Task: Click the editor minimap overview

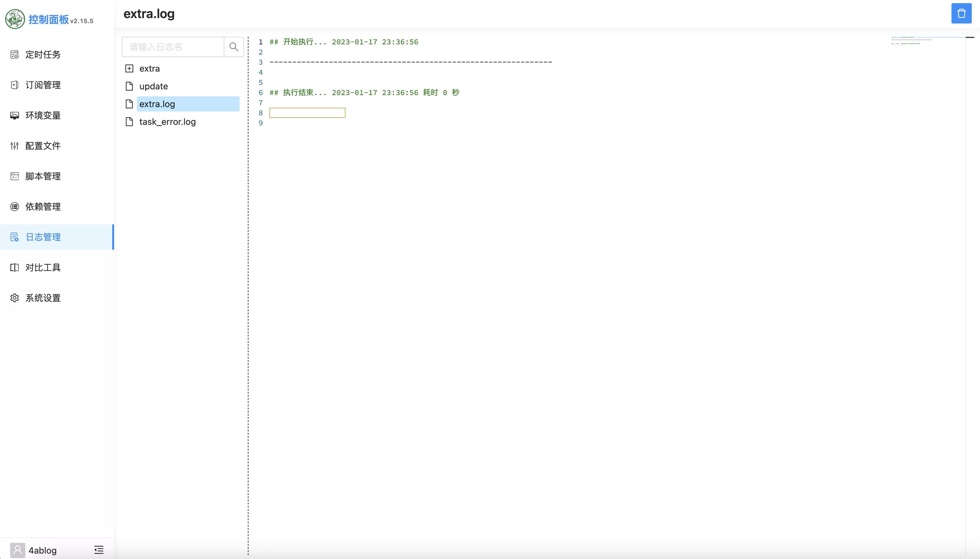Action: [928, 41]
